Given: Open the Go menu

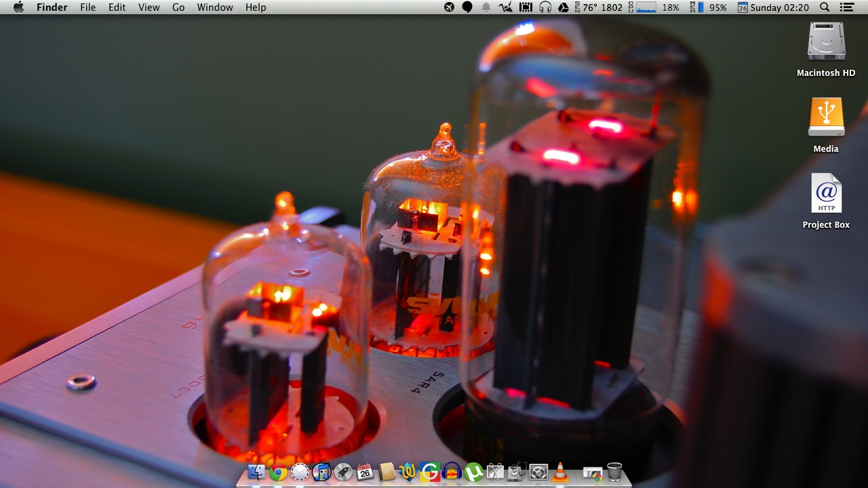Looking at the screenshot, I should coord(178,7).
